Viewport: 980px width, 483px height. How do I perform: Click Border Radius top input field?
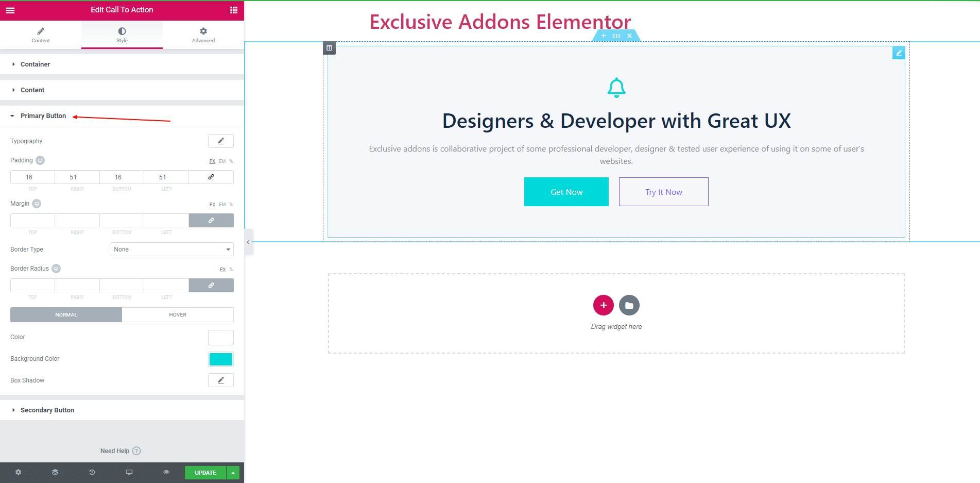pyautogui.click(x=32, y=286)
